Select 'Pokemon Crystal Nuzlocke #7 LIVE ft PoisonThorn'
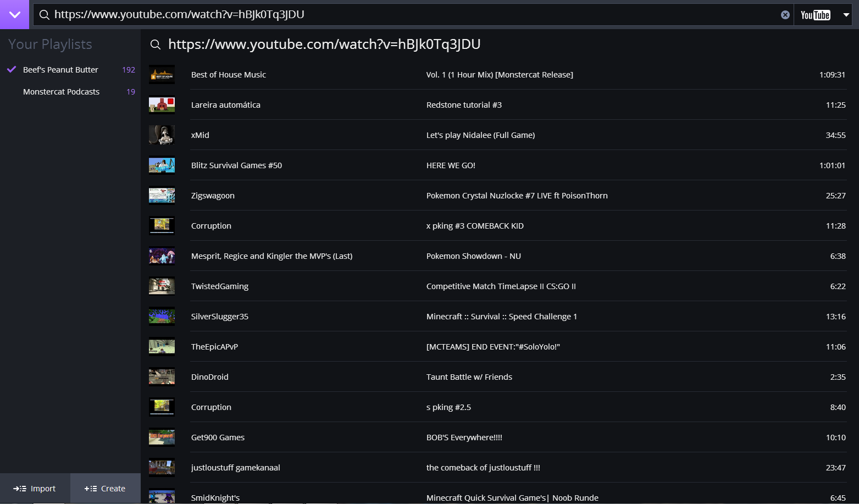Screen dimensions: 859x504 pos(517,196)
